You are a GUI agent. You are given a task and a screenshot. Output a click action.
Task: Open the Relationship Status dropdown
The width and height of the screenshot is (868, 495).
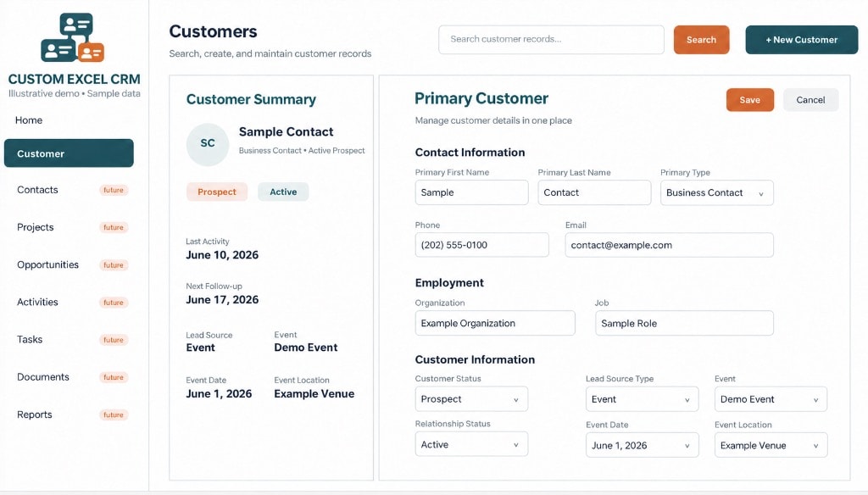[471, 444]
